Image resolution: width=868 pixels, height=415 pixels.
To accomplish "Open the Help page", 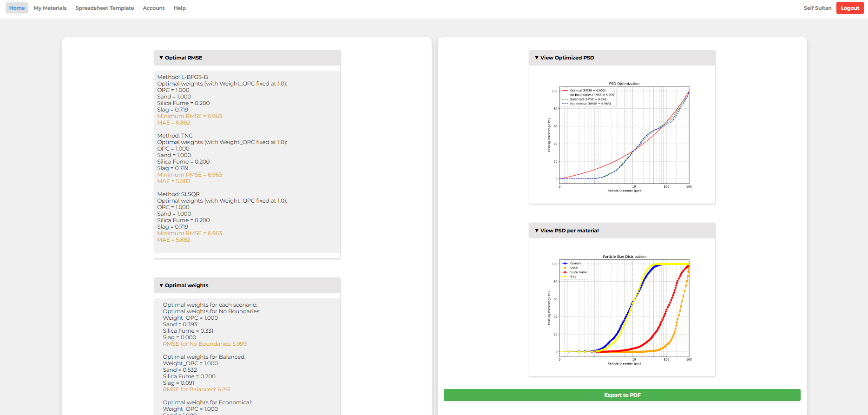I will 180,8.
